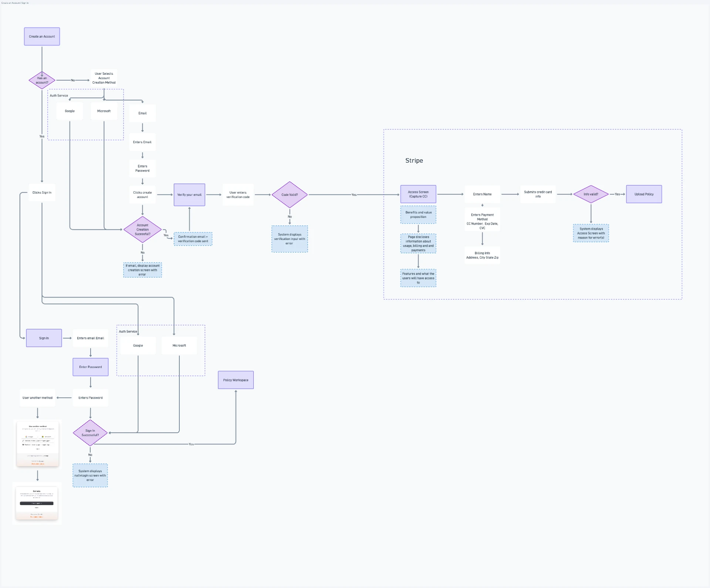Viewport: 710px width, 588px height.
Task: Click the 'Enters email Email' node
Action: (x=91, y=338)
